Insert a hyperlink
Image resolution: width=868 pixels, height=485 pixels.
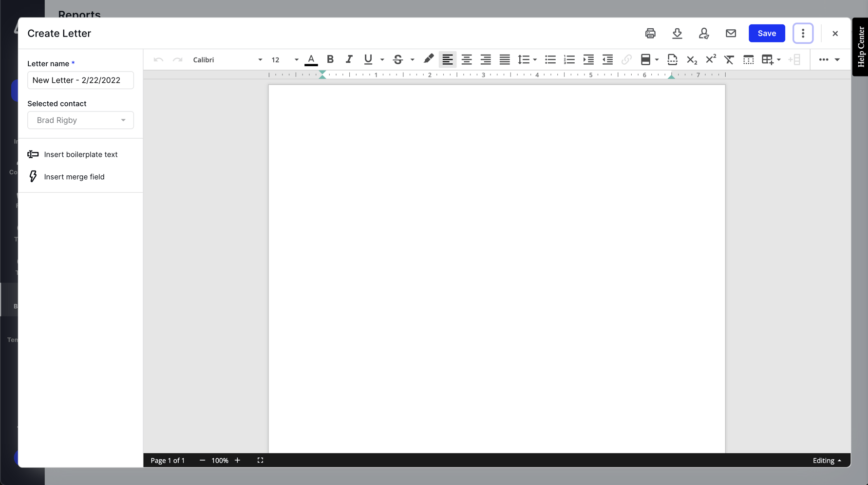(626, 59)
